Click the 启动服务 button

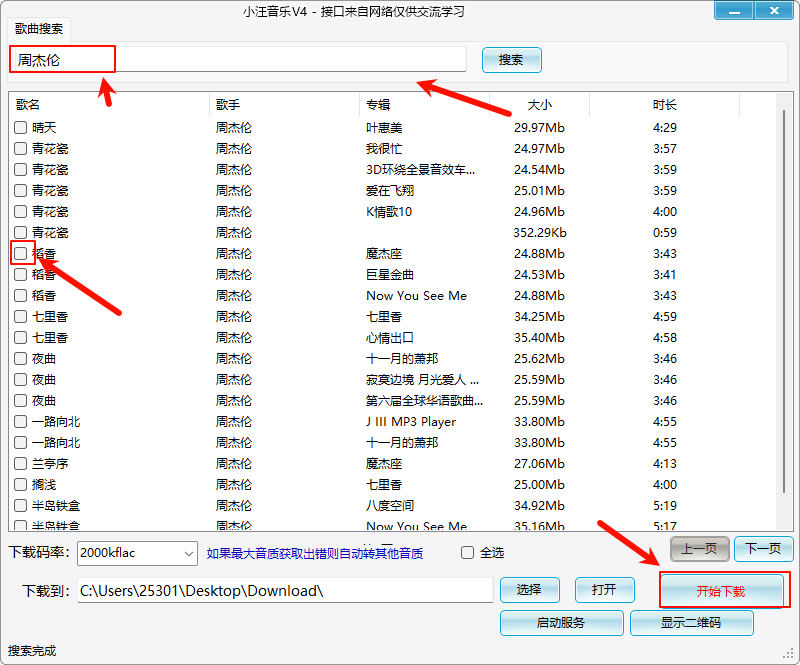tap(561, 623)
